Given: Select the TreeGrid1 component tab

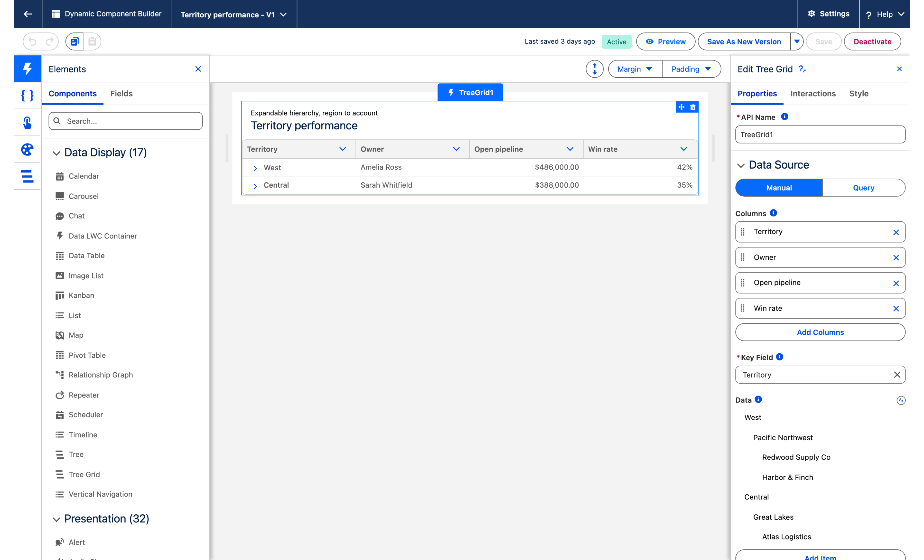Looking at the screenshot, I should click(x=470, y=92).
